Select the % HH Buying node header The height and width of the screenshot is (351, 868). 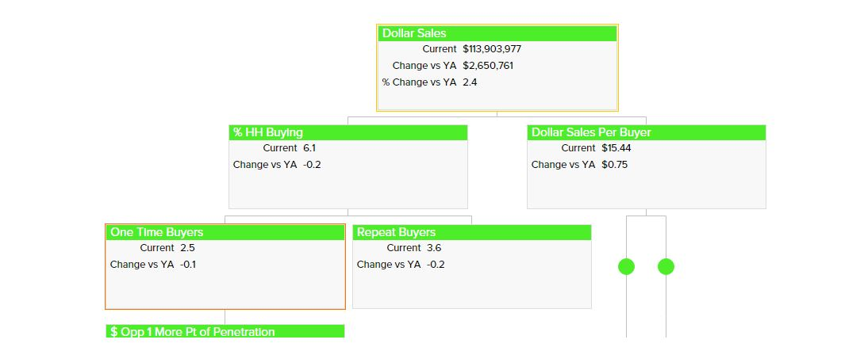[x=348, y=132]
